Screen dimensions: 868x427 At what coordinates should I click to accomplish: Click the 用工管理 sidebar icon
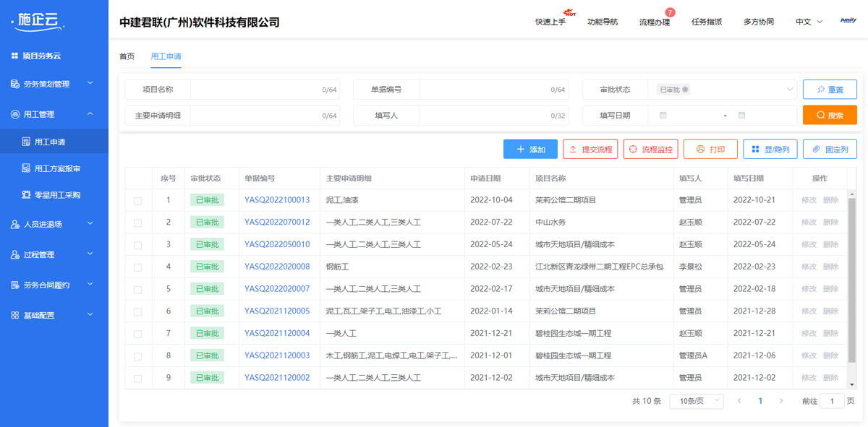pos(15,114)
